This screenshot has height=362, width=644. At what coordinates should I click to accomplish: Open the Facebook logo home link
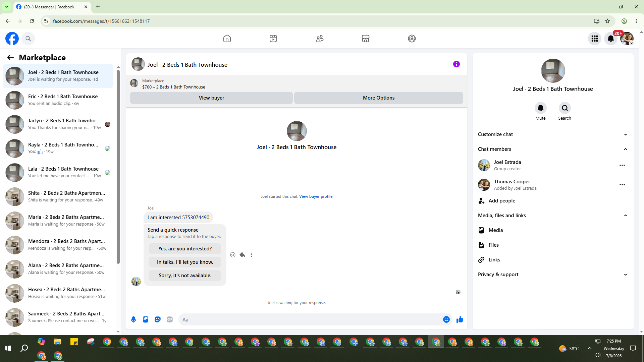tap(12, 39)
